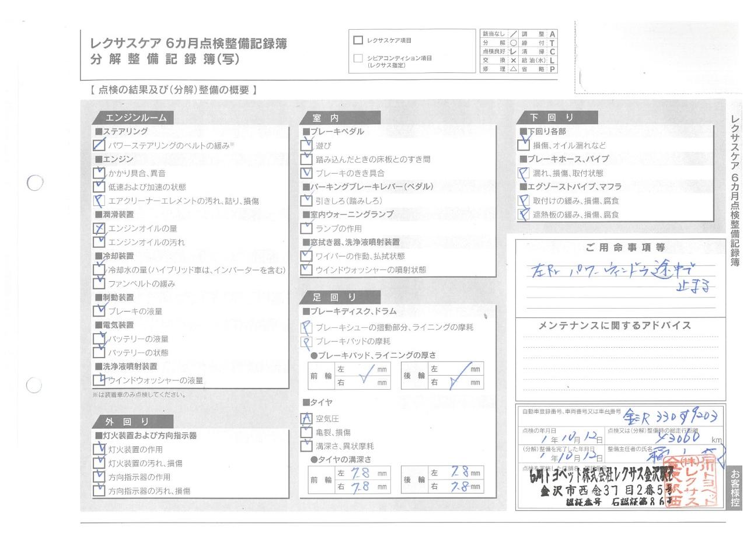747x560 pixels.
Task: Tick the ブレーキシューの摺動部分 checkbox
Action: pos(306,328)
